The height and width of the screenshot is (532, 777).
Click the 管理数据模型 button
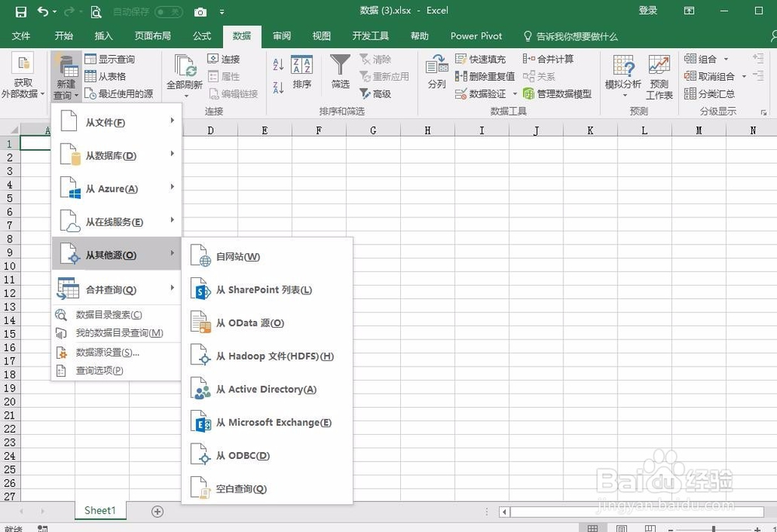557,94
